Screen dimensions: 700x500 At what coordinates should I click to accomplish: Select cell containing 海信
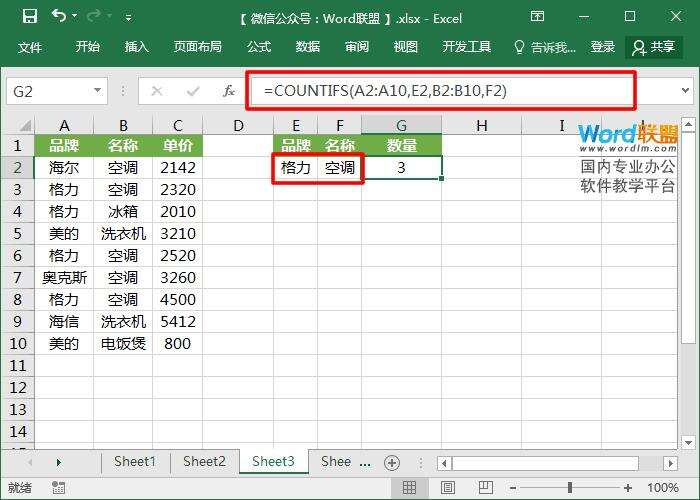64,321
